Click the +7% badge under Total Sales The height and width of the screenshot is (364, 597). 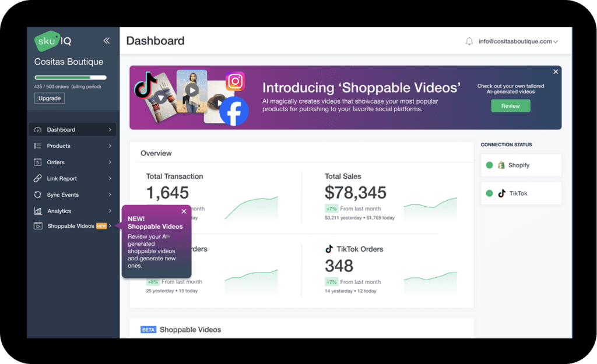coord(331,209)
